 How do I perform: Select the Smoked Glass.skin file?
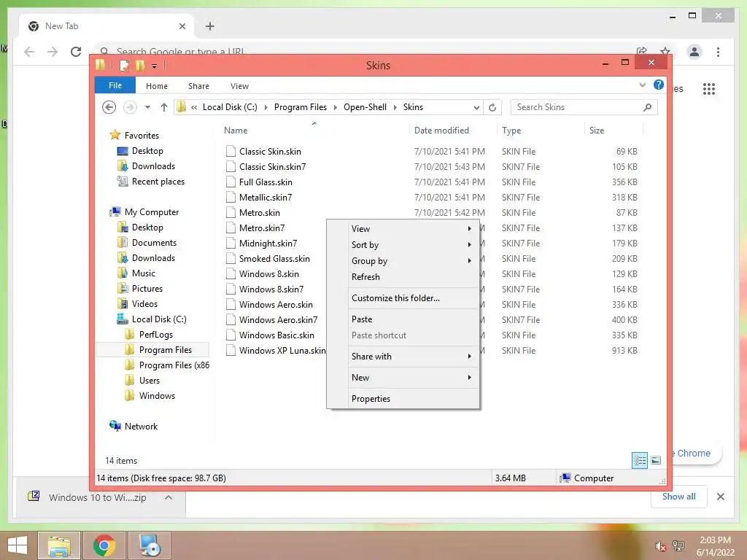point(274,259)
